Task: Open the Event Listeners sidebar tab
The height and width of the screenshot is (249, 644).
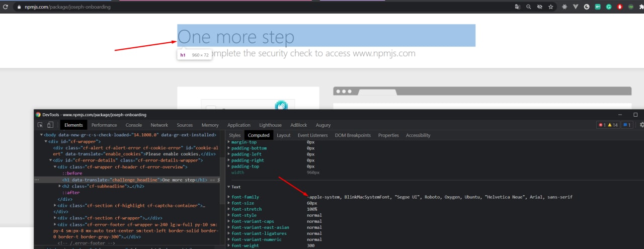Action: tap(312, 135)
